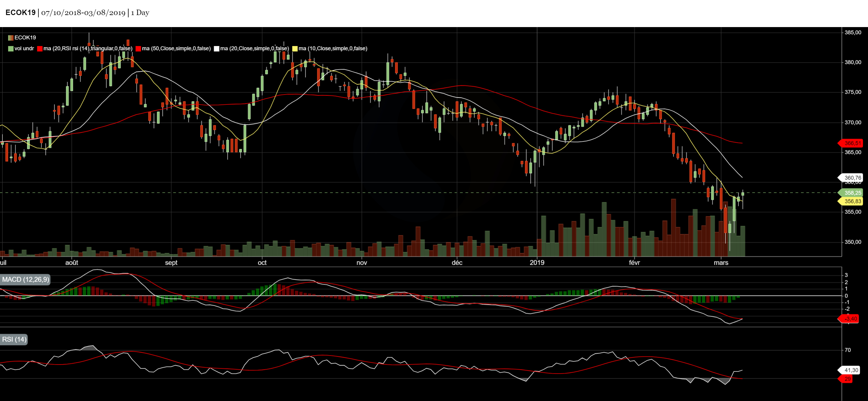This screenshot has height=401, width=868.
Task: Click the oct label on time axis
Action: click(262, 263)
